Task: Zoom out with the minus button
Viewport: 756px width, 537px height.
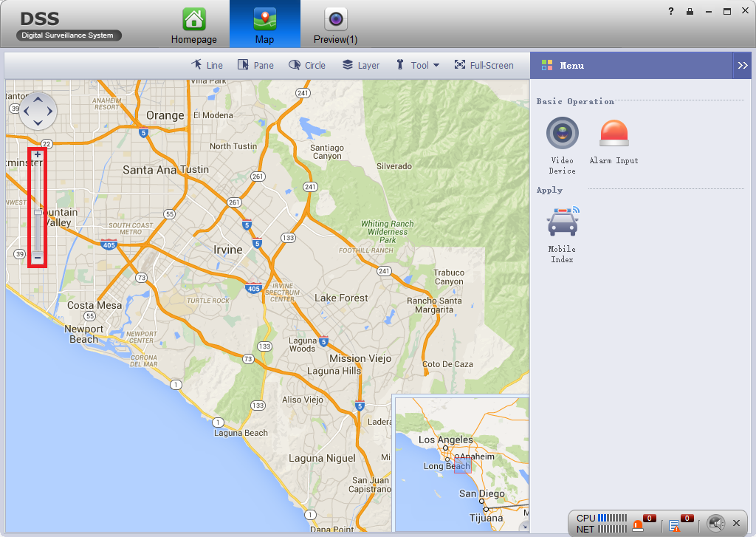Action: coord(38,257)
